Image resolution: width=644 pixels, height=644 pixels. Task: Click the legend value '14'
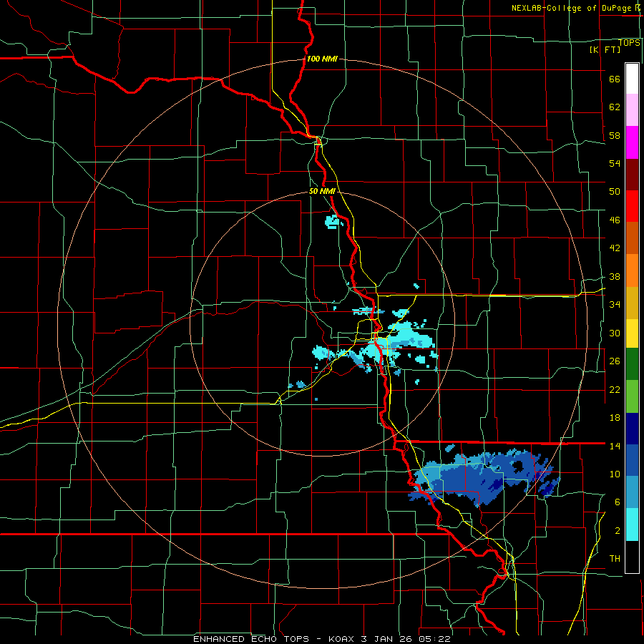point(615,446)
